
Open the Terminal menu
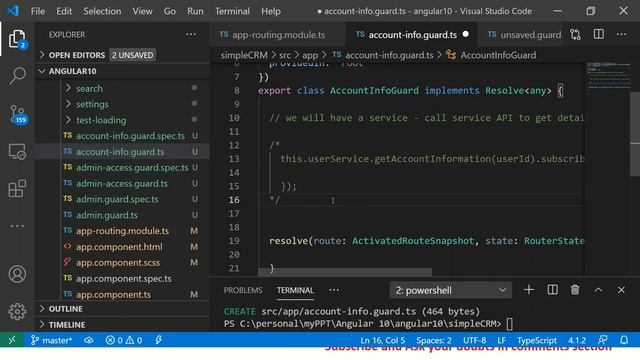(x=232, y=11)
